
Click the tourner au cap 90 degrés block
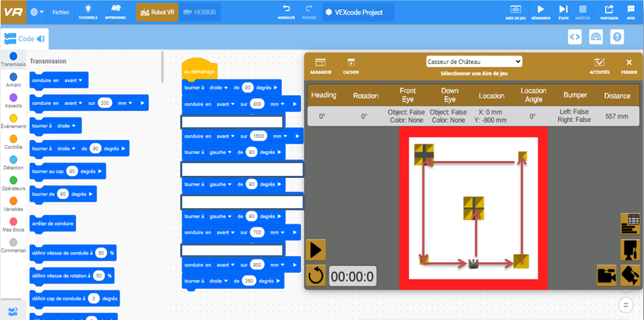click(x=68, y=171)
